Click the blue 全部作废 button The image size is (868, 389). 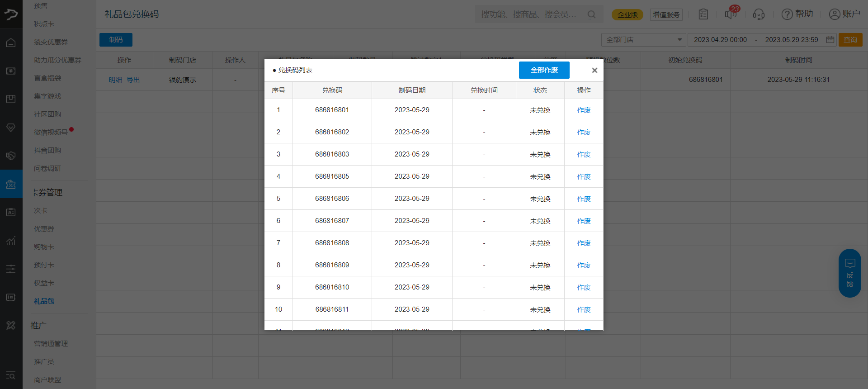click(x=544, y=70)
